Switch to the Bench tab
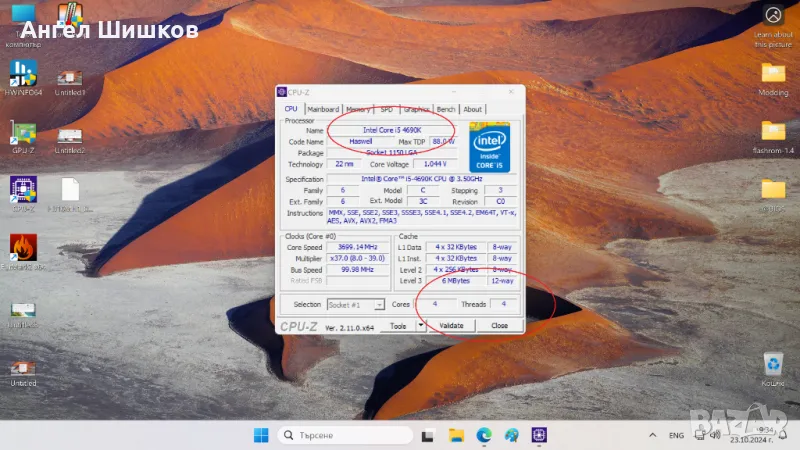This screenshot has width=800, height=450. [x=446, y=110]
